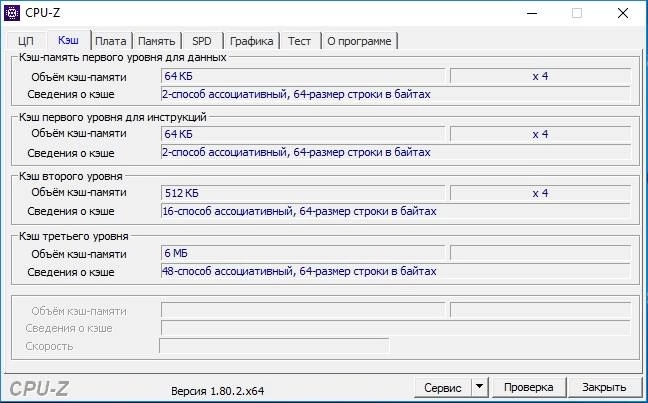The image size is (648, 403).
Task: Click the 48-способ ассоциативный info field
Action: point(395,271)
